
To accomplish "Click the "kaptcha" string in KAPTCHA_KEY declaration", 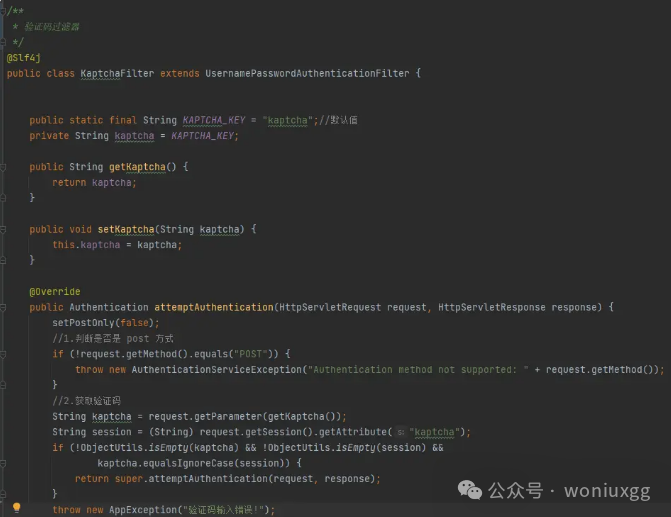I will click(x=288, y=120).
